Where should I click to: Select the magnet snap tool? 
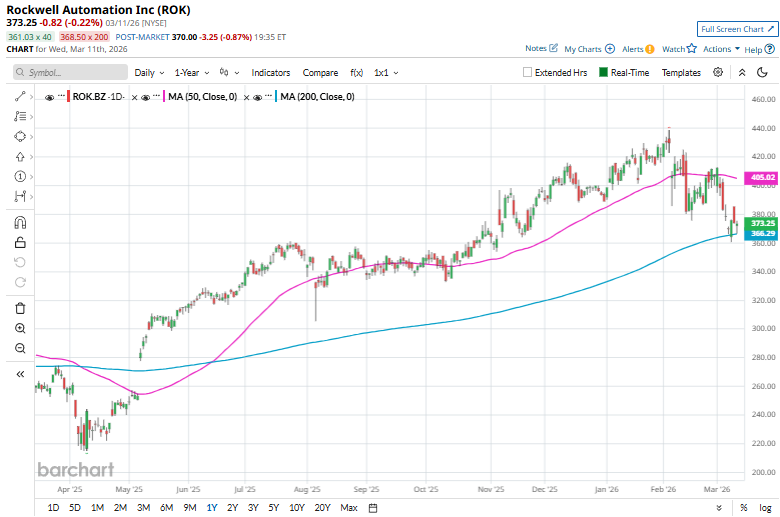[20, 222]
